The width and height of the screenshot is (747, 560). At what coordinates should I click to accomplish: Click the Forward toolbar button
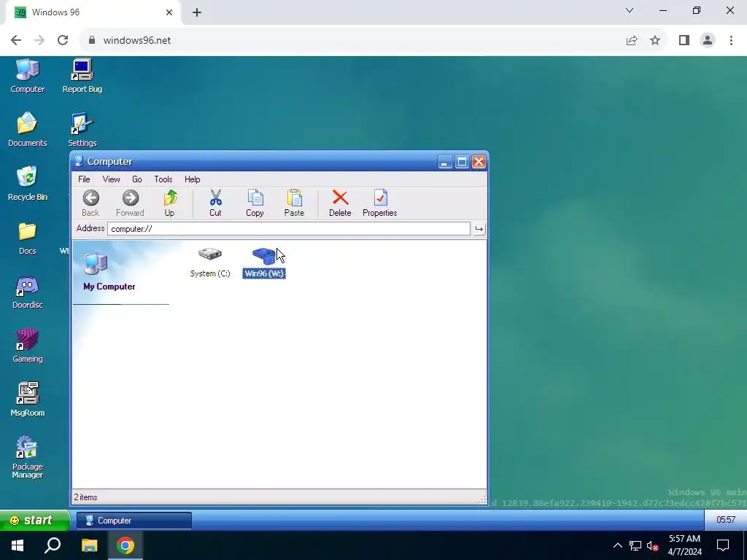130,203
